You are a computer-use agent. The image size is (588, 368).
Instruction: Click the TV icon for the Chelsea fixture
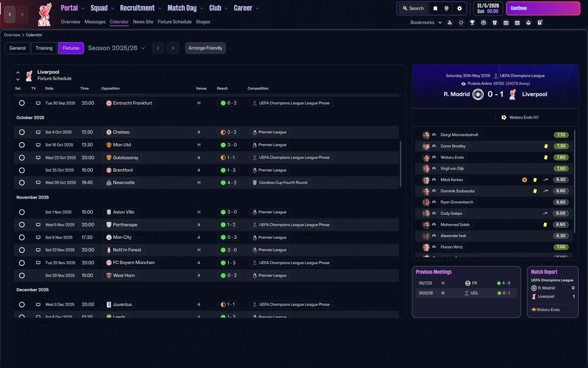(x=38, y=132)
